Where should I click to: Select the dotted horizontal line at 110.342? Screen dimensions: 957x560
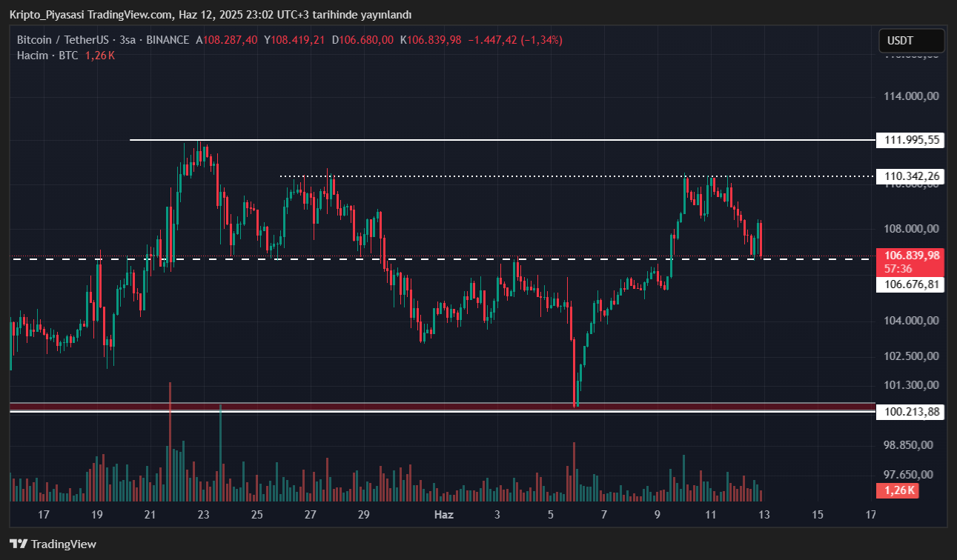click(519, 176)
